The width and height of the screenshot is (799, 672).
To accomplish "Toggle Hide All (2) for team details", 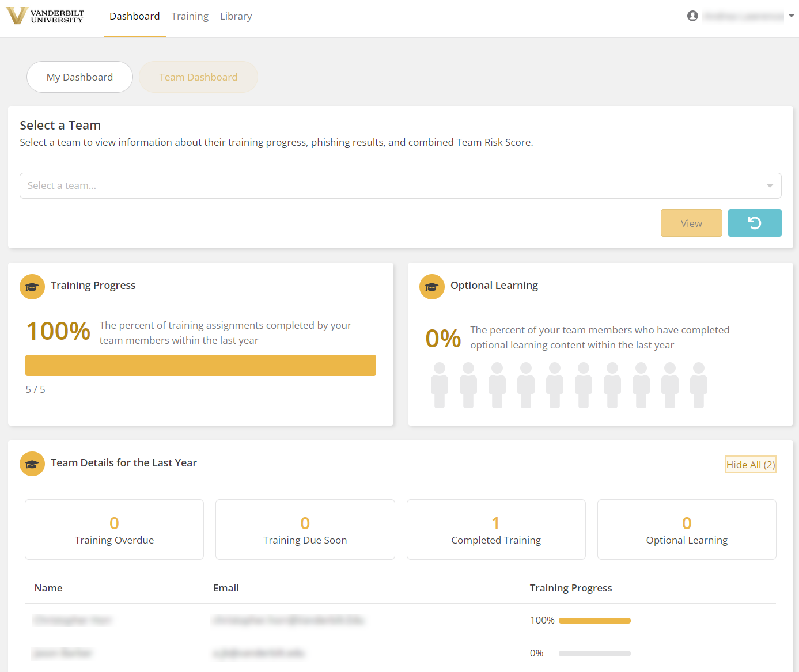I will point(750,464).
